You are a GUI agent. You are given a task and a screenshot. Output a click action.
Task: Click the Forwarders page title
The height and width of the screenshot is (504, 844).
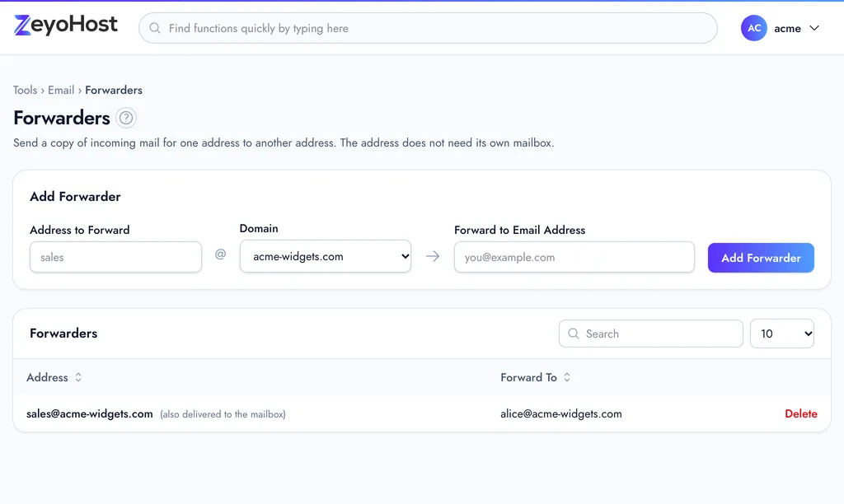click(x=62, y=118)
